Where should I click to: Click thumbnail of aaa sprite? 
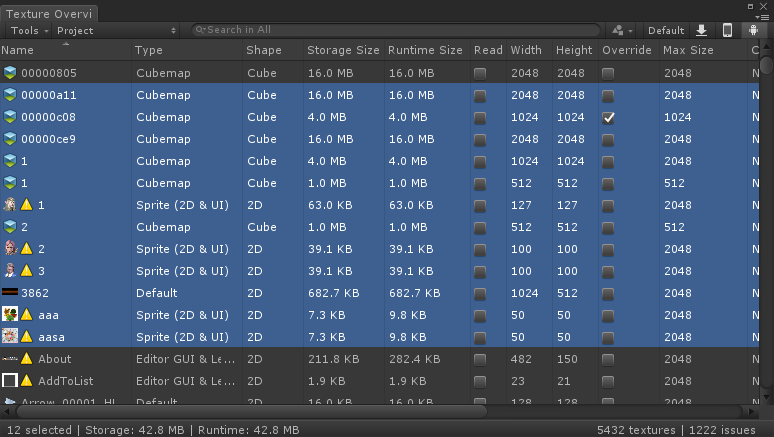(x=10, y=315)
